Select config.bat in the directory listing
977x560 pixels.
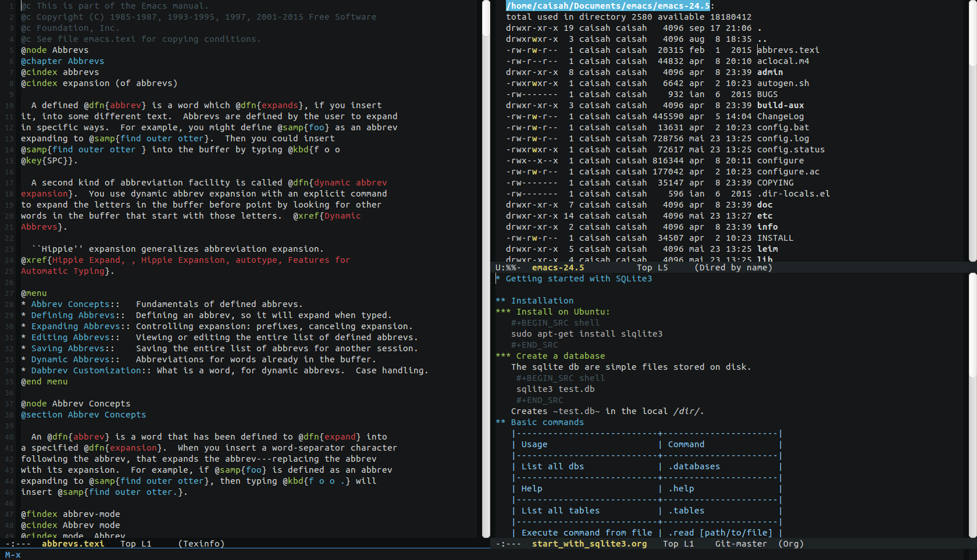coord(783,127)
